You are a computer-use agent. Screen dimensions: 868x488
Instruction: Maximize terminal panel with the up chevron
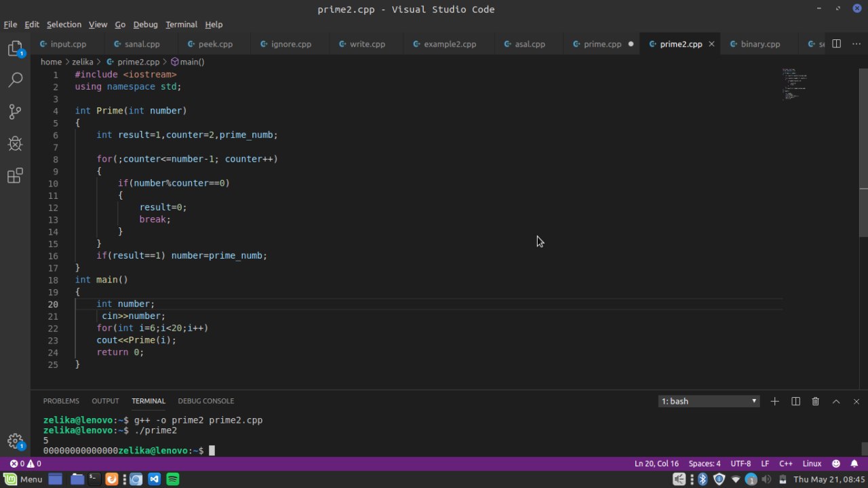pyautogui.click(x=836, y=401)
